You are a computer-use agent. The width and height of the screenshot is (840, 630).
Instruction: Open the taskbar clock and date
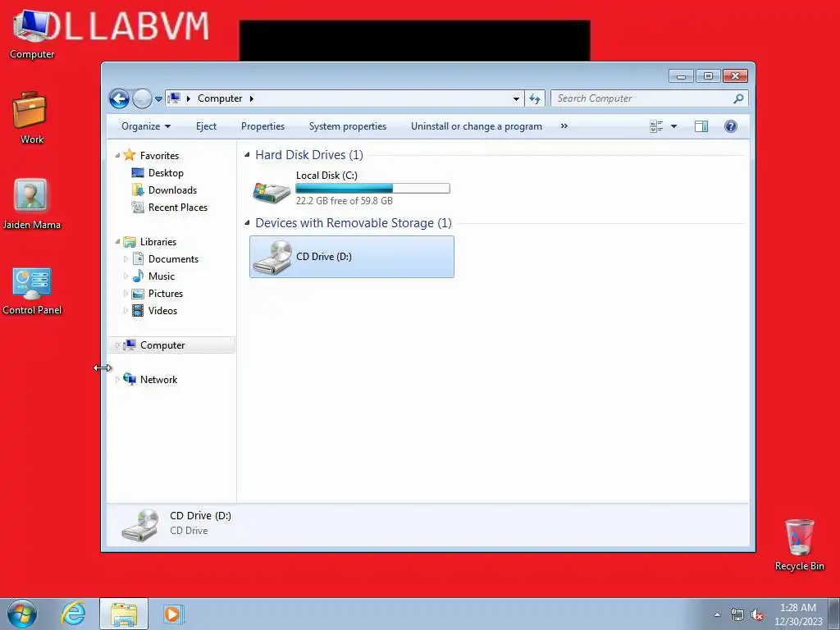(x=797, y=614)
